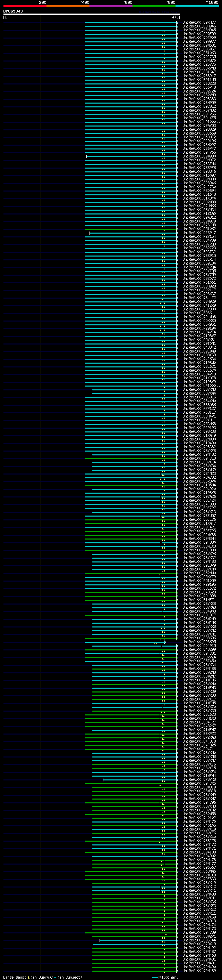Select the query name BP065343

(x=13, y=11)
